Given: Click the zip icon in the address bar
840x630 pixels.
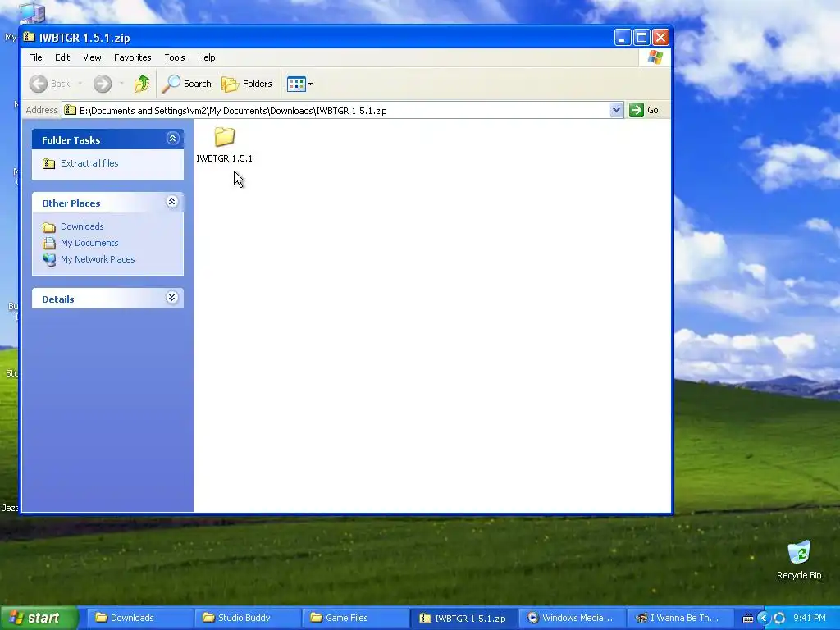Looking at the screenshot, I should pos(71,111).
